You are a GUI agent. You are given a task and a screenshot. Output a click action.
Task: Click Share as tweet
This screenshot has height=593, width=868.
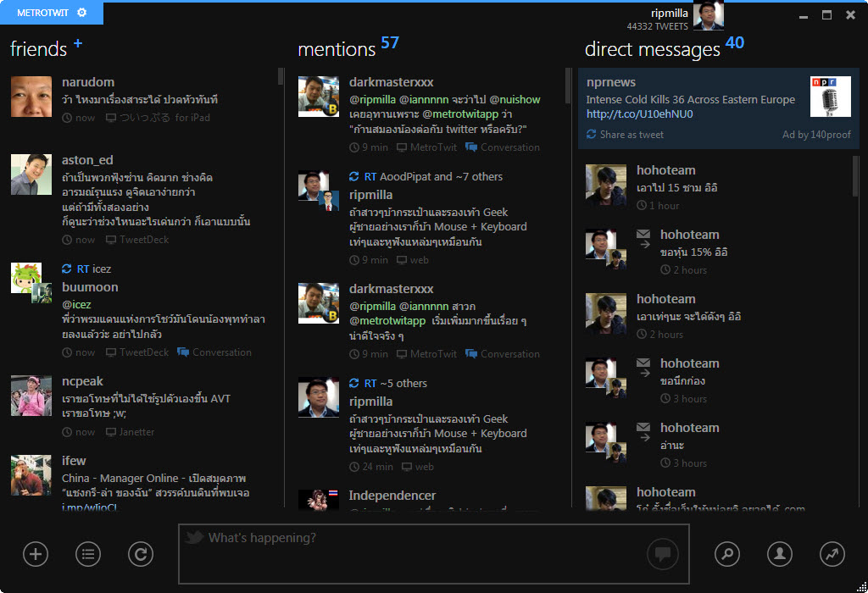(x=632, y=135)
